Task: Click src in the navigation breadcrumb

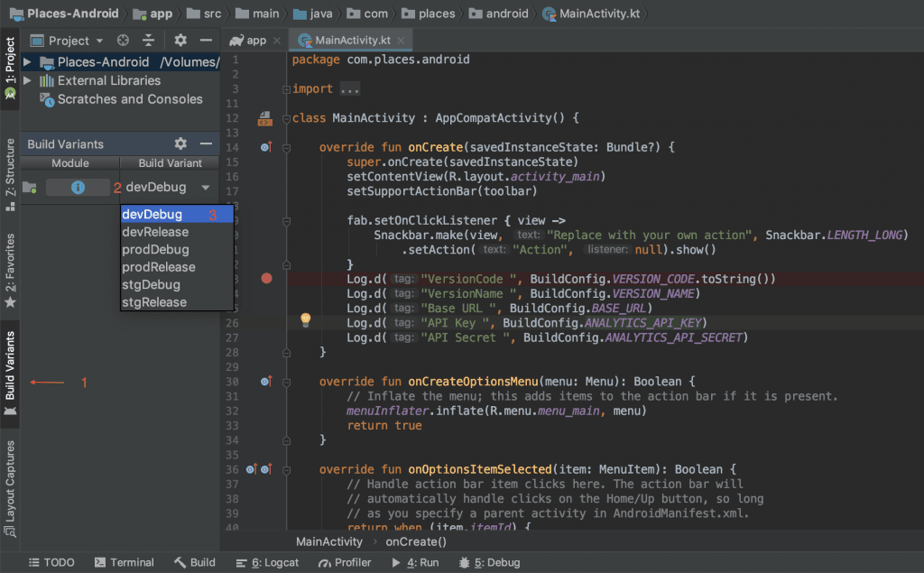Action: coord(205,14)
